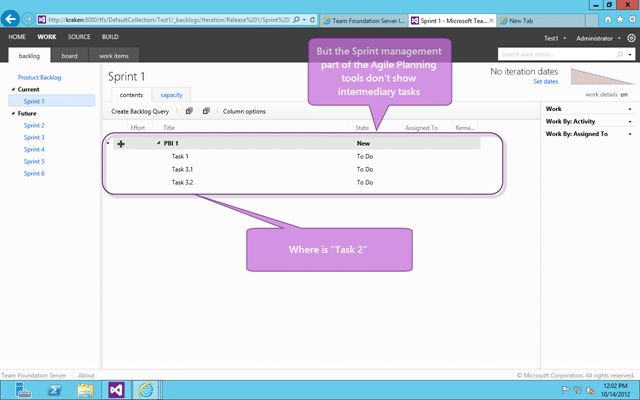Viewport: 640px width, 400px height.
Task: Open the Product Backlog link
Action: [x=39, y=77]
